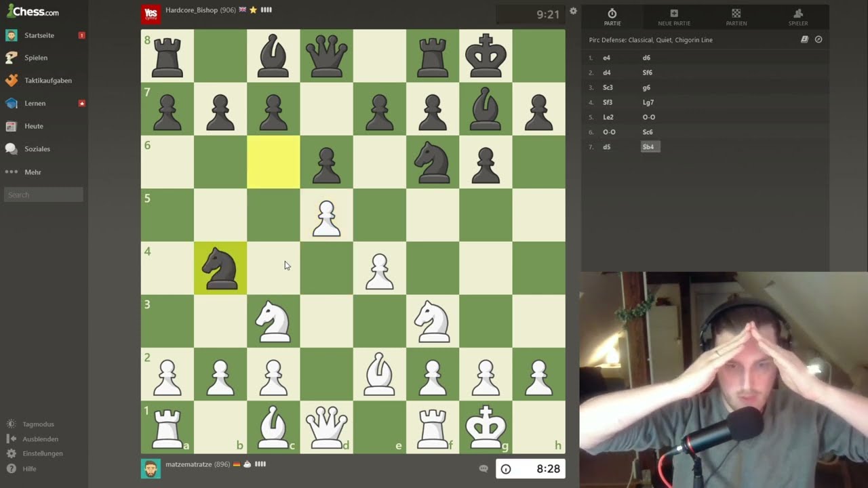Viewport: 868px width, 488px height.
Task: Click the black king on g8
Action: [x=486, y=56]
